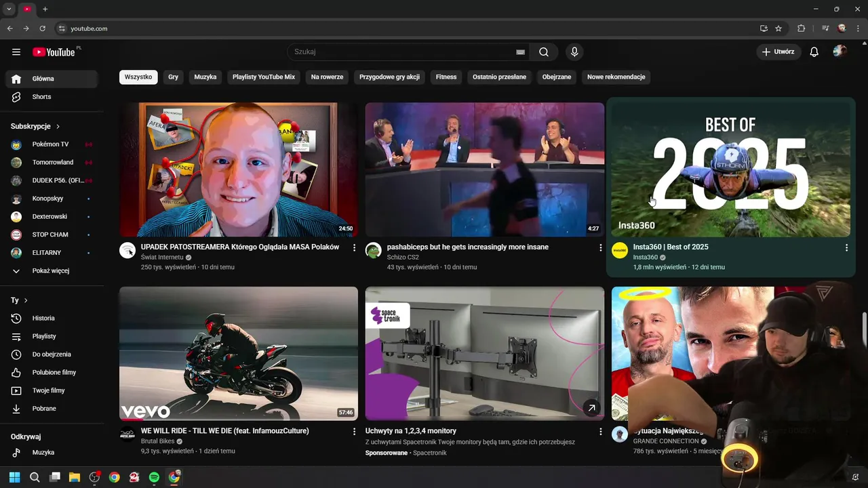Start voice search with microphone
Image resolution: width=868 pixels, height=488 pixels.
574,52
